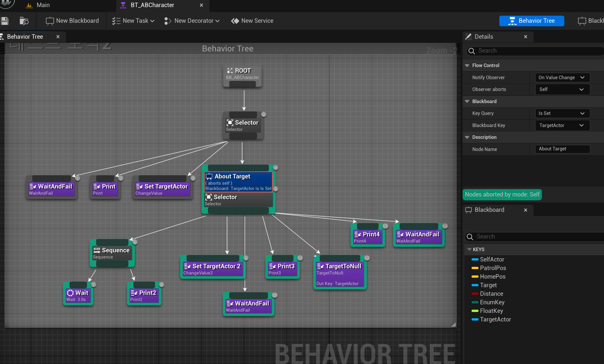Select the Wait 3.0s task node

point(78,295)
